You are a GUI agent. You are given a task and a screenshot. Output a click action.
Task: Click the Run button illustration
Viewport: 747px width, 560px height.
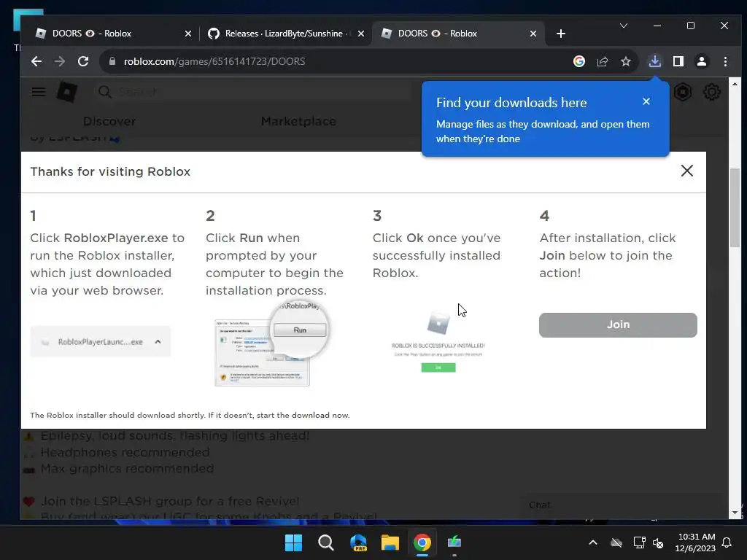click(x=300, y=330)
